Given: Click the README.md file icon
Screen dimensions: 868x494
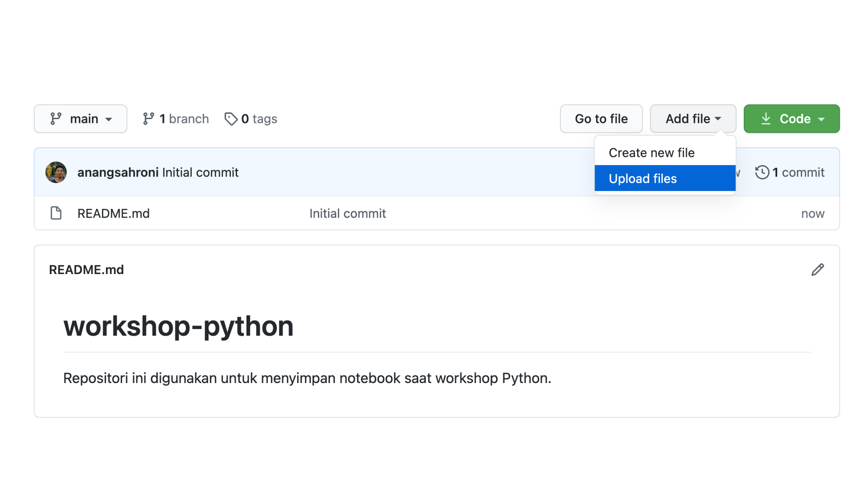Looking at the screenshot, I should (x=56, y=213).
